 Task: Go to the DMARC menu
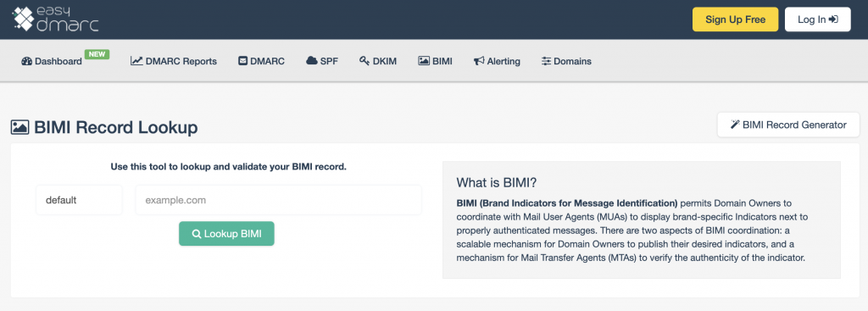(261, 61)
